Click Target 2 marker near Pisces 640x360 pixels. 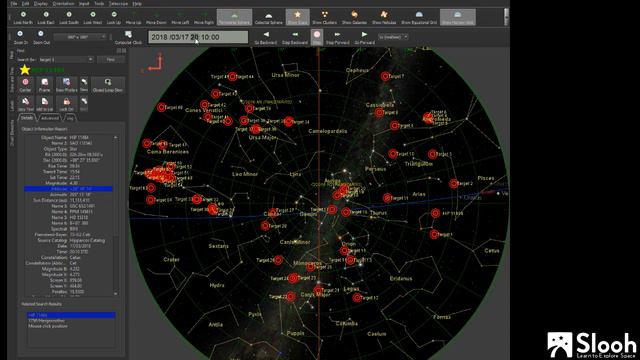point(453,183)
